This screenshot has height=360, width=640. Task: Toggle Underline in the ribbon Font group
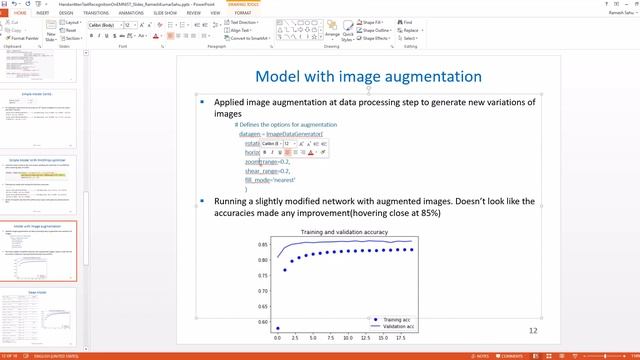(107, 36)
